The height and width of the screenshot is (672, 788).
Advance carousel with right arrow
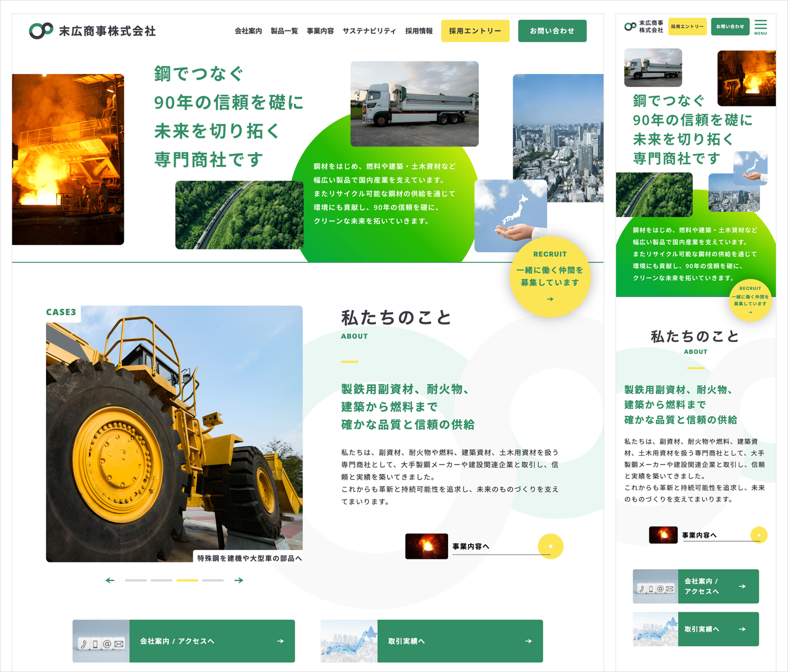click(239, 580)
